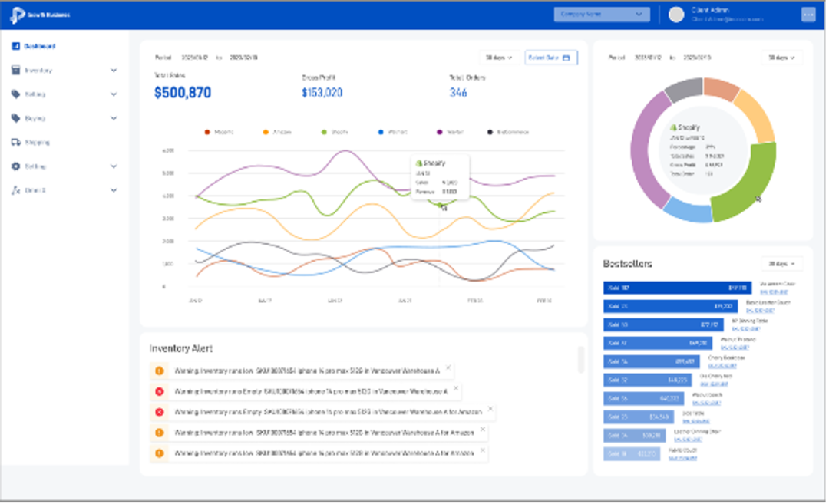This screenshot has width=829, height=504.
Task: Click calendar icon in Select Date button
Action: click(x=566, y=58)
